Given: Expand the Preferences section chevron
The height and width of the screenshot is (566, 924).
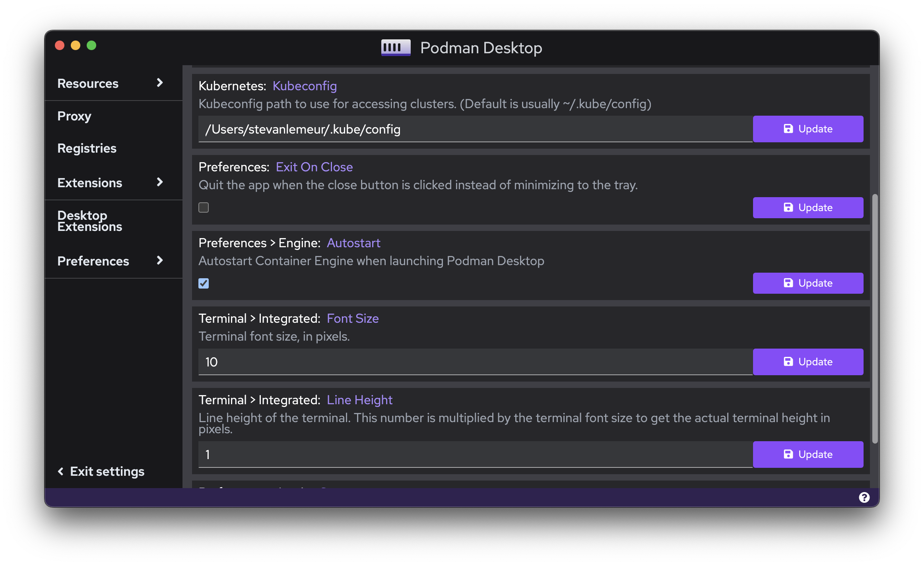Looking at the screenshot, I should click(160, 260).
